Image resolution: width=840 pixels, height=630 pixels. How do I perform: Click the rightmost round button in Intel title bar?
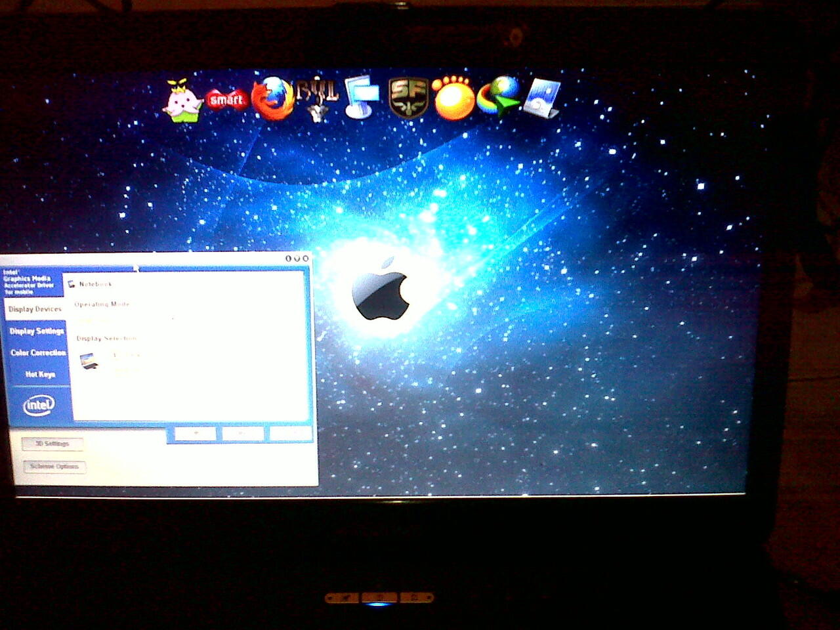[305, 259]
